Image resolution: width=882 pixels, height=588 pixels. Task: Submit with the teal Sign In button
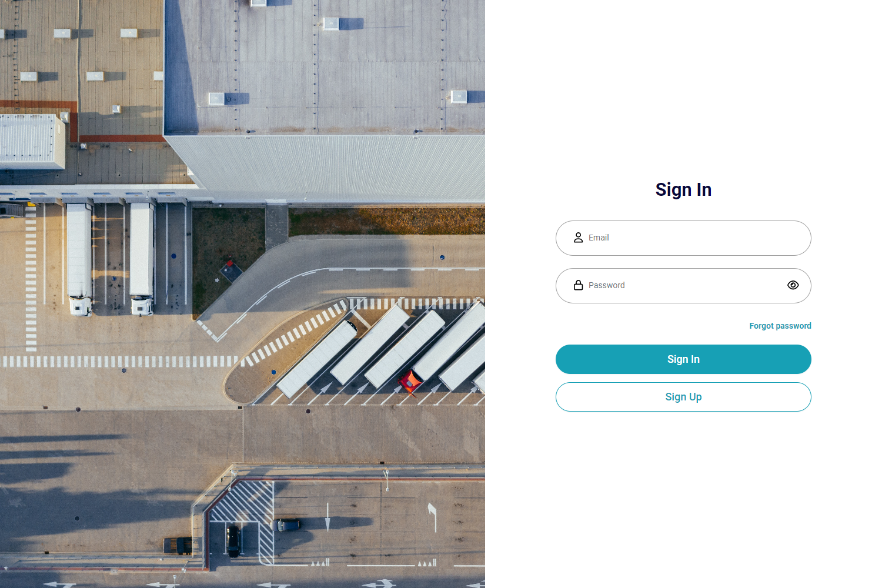click(x=683, y=359)
